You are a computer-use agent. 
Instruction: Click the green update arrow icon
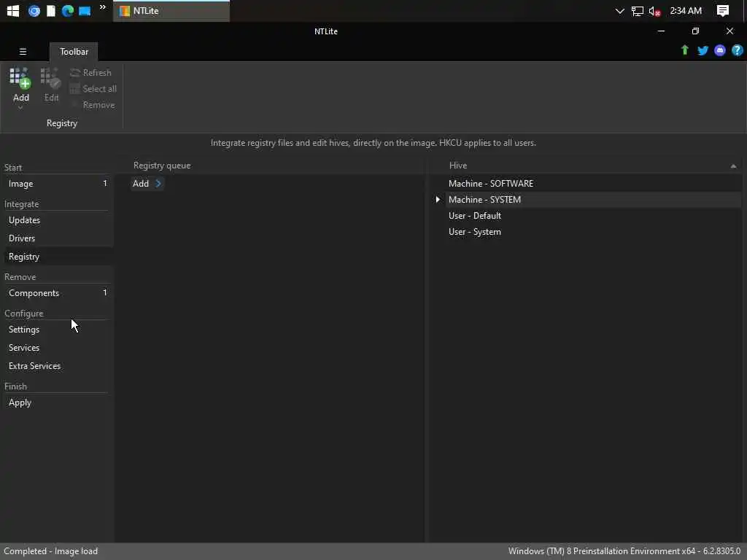pos(684,50)
